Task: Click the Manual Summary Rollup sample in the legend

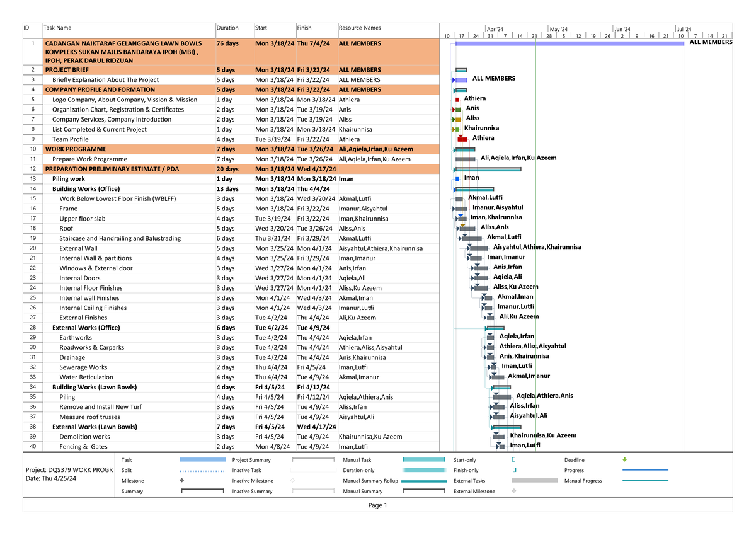Action: point(423,480)
